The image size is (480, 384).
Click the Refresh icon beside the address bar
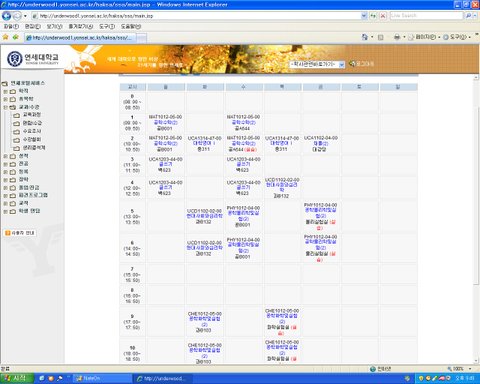coord(373,16)
